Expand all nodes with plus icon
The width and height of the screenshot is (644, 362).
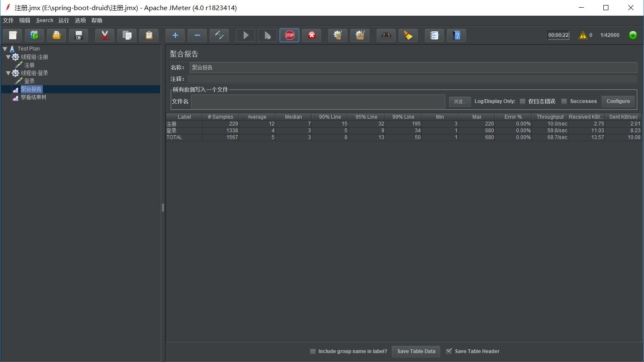[175, 35]
